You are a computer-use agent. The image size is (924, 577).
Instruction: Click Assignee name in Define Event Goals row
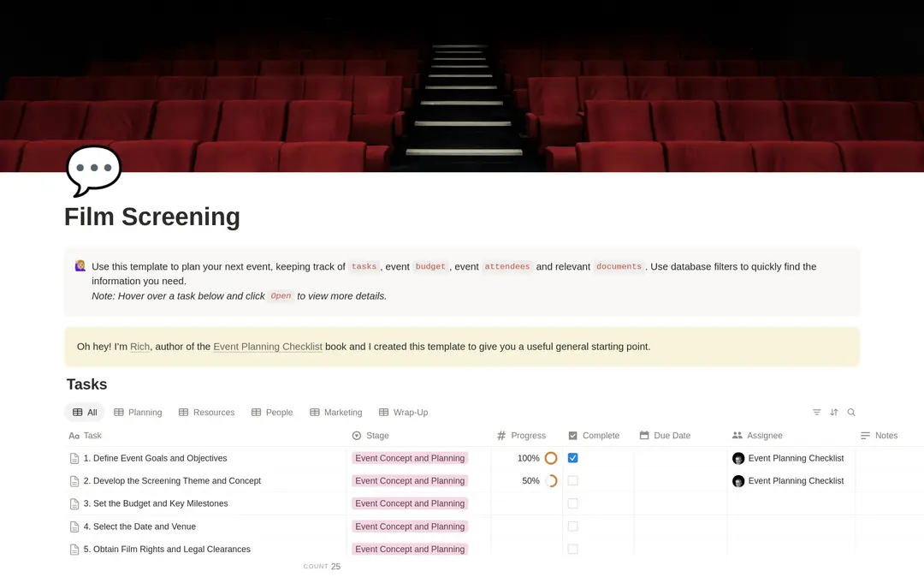coord(796,458)
